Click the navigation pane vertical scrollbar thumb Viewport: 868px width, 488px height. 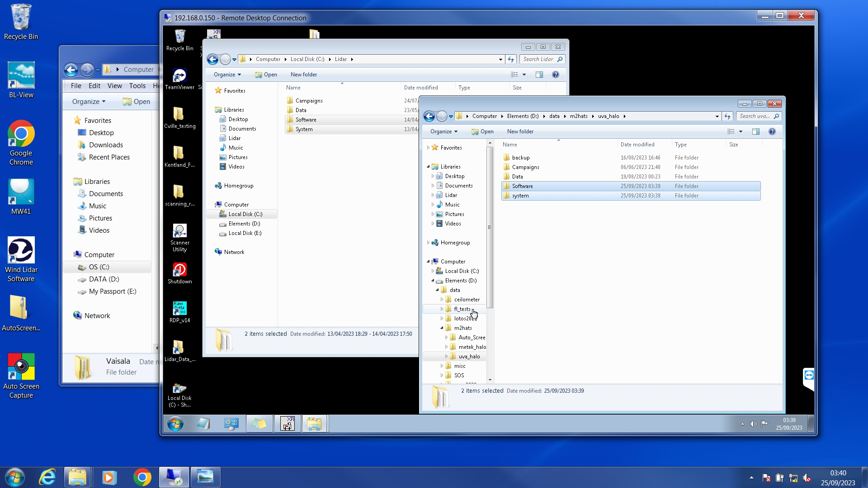click(490, 227)
